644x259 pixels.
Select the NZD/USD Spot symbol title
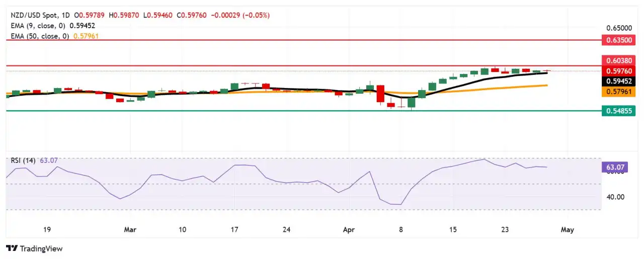(35, 16)
